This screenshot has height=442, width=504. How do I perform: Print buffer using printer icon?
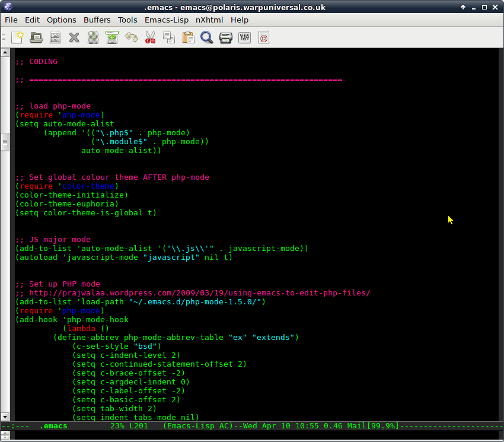(x=225, y=37)
